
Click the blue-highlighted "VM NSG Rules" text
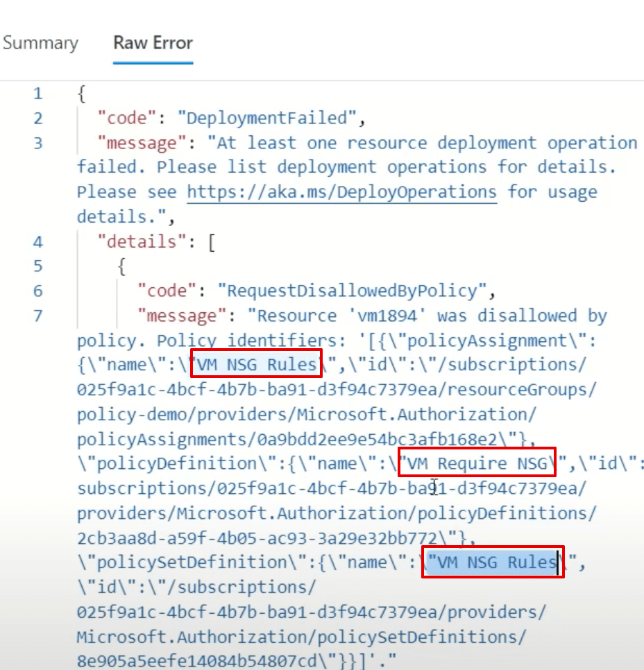point(493,562)
